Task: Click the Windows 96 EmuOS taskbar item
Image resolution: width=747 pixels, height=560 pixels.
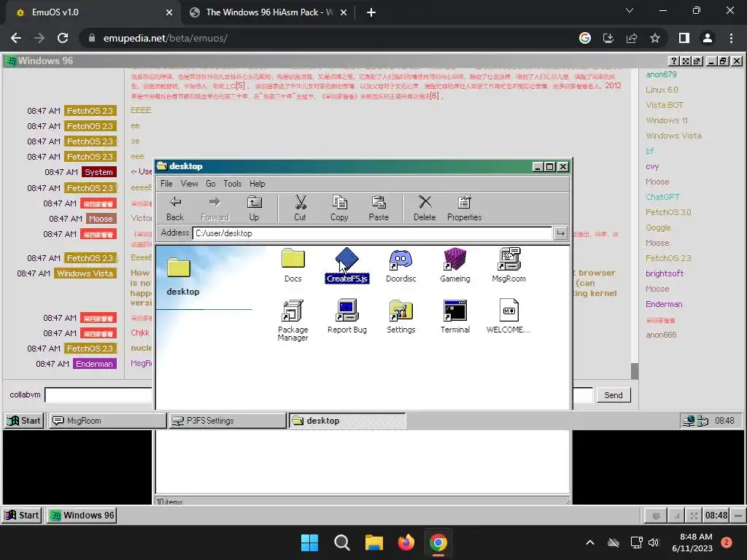Action: coord(82,516)
